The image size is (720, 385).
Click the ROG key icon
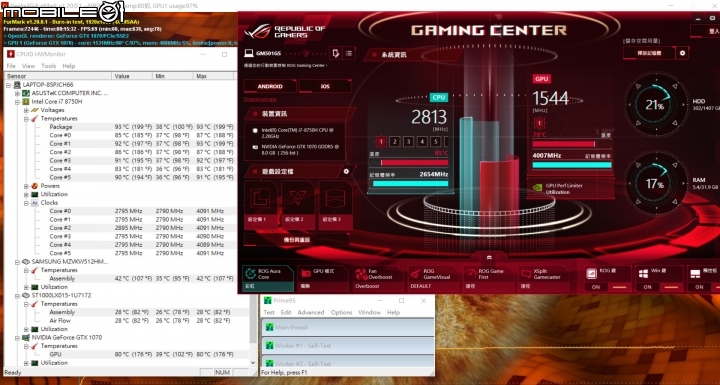592,273
